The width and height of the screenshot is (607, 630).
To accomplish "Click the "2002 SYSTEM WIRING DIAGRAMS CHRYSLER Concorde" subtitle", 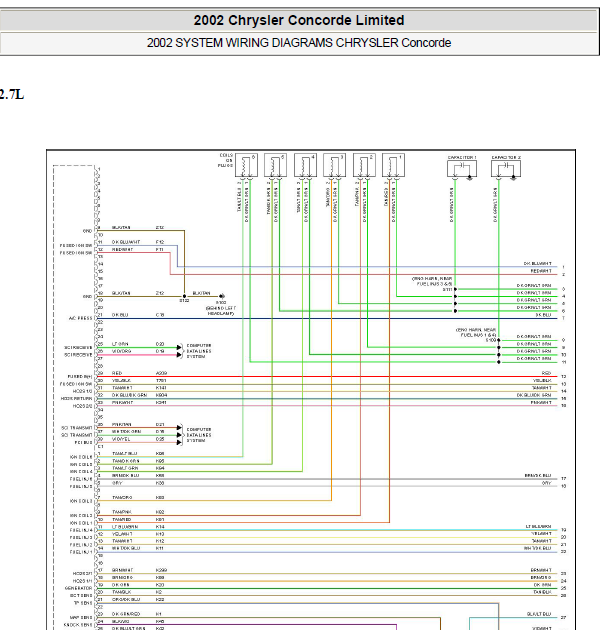I will [x=298, y=43].
